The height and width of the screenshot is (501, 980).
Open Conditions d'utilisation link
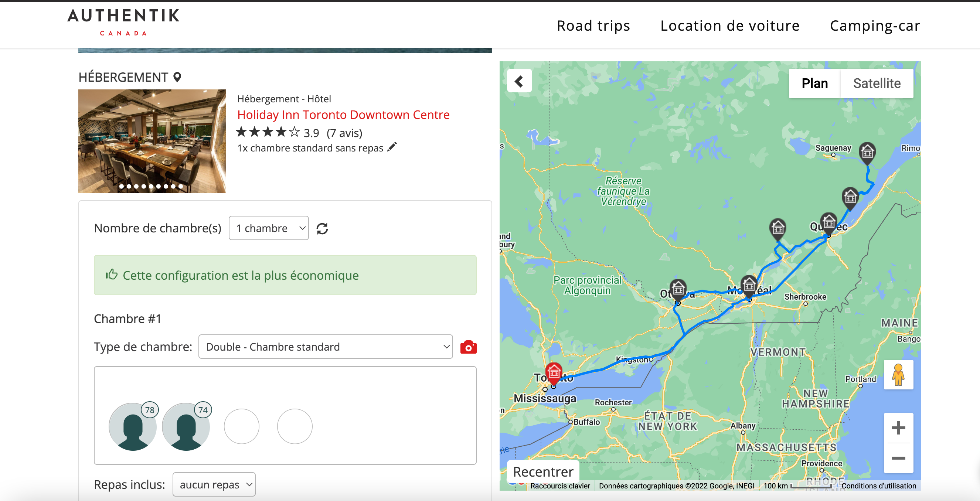tap(878, 485)
